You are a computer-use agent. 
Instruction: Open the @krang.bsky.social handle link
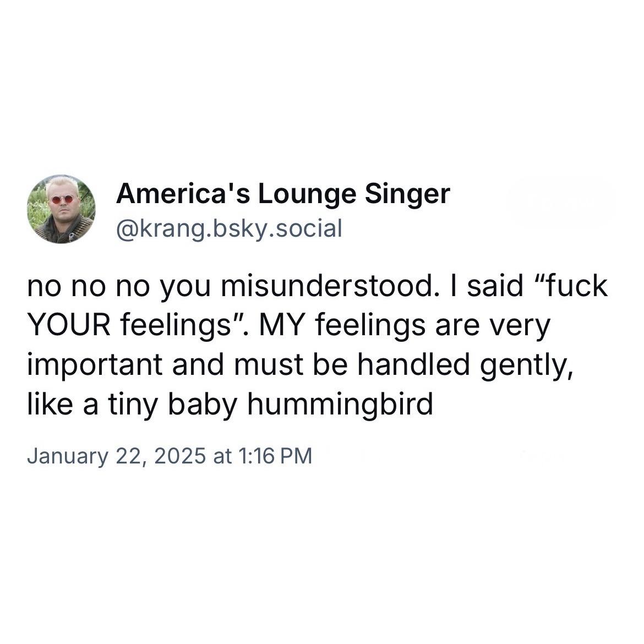click(229, 228)
